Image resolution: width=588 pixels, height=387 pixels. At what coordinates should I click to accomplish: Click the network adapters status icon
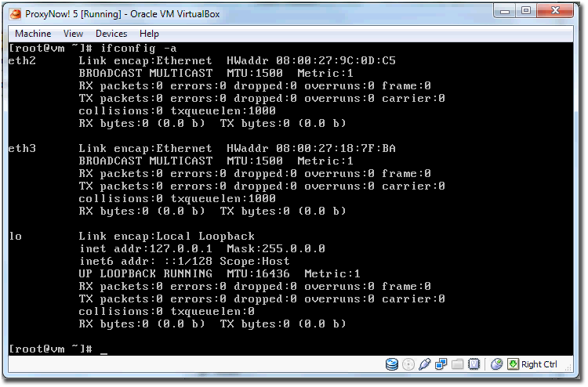tap(441, 364)
